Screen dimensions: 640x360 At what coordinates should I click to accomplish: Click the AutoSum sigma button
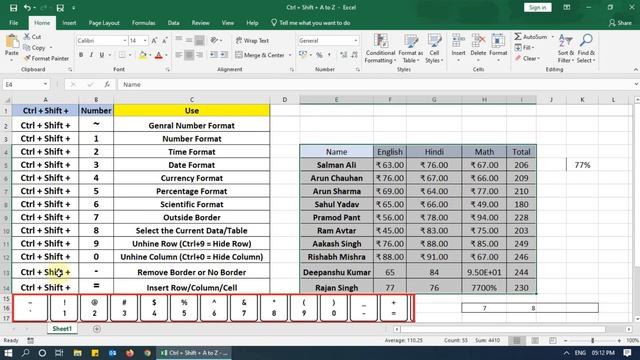(530, 37)
